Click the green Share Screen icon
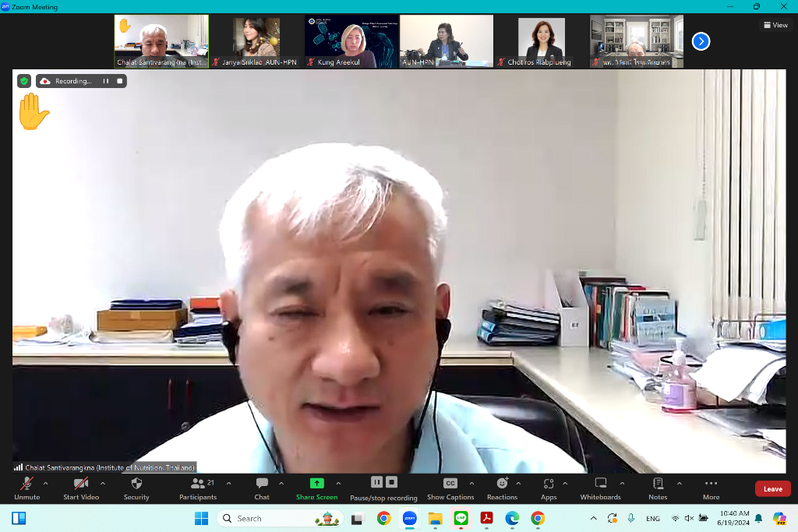 [x=316, y=483]
